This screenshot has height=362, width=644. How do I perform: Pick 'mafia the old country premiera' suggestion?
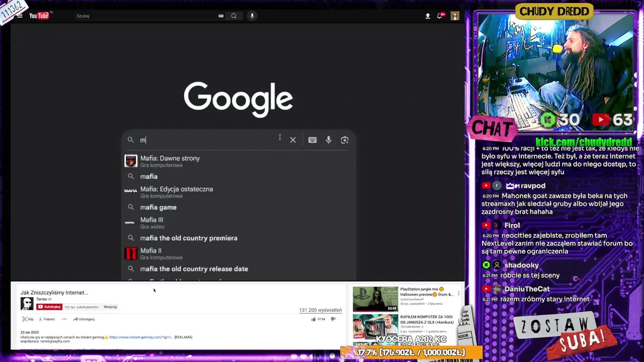pos(238,238)
